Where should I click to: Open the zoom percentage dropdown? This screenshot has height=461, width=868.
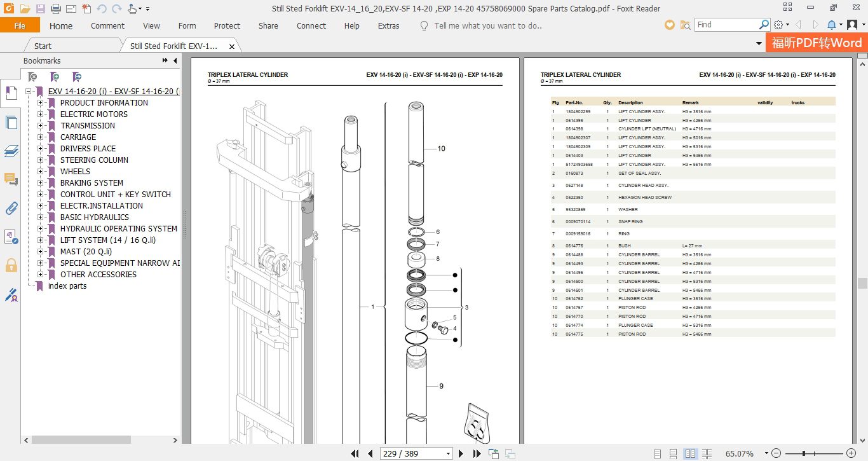tap(767, 453)
